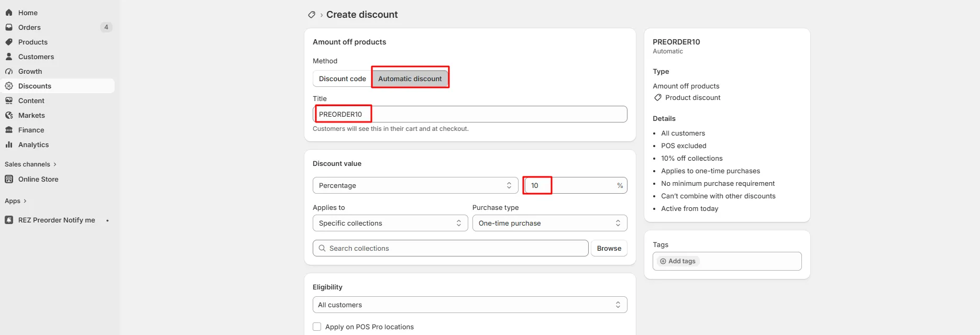Expand the Apps section
This screenshot has width=980, height=335.
[x=16, y=201]
